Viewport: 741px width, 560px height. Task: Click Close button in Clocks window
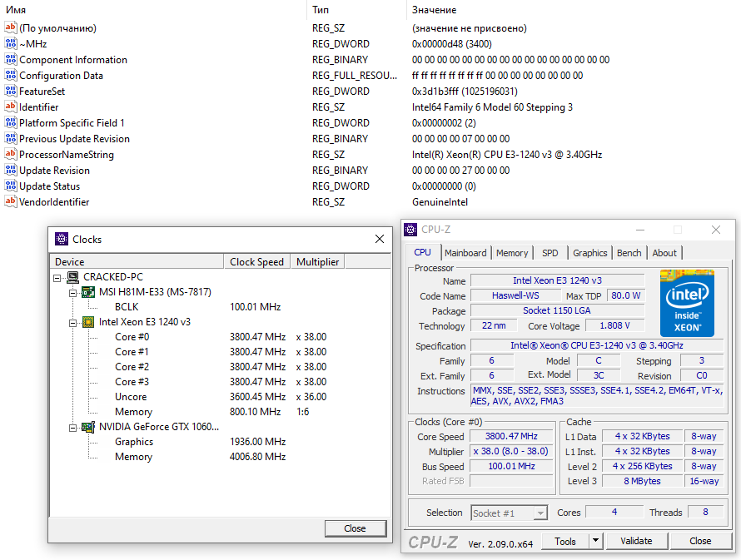coord(356,528)
